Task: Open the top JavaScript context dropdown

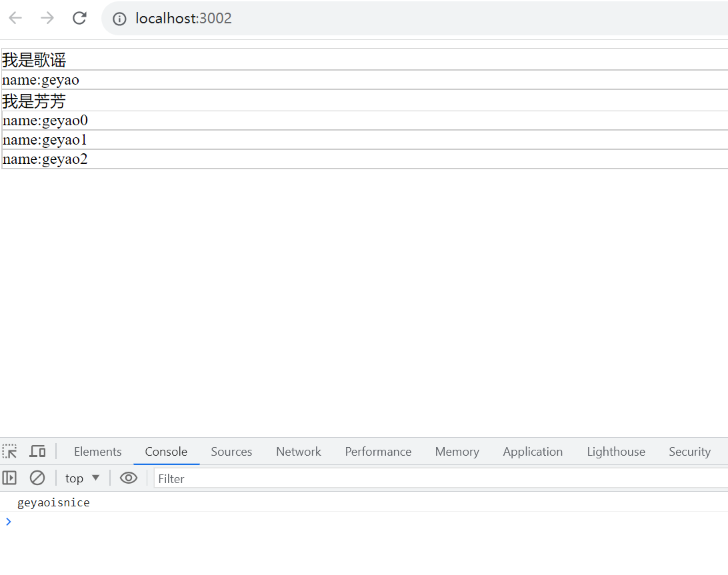Action: (82, 478)
